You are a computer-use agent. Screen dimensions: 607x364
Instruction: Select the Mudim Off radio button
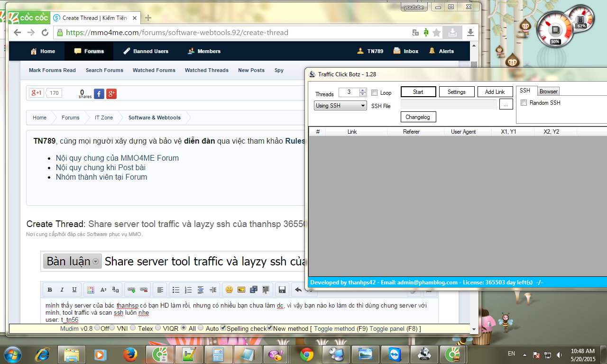(97, 328)
